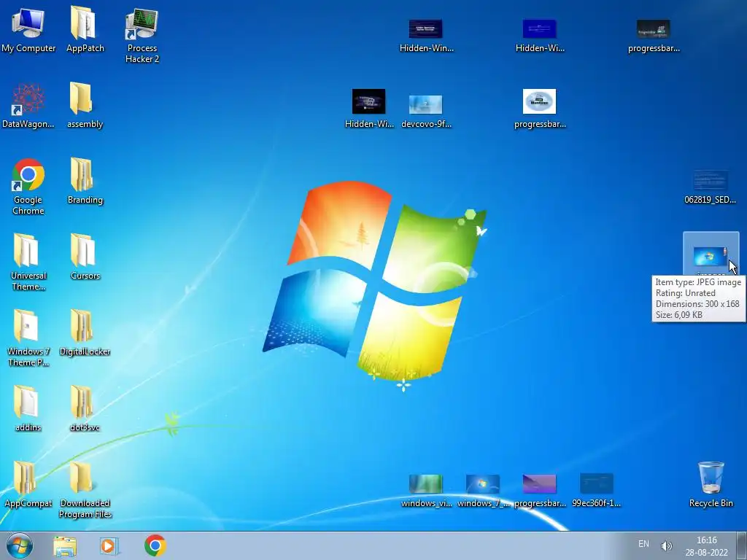Select the highlighted Windows 7 wallpaper image file
Image resolution: width=747 pixels, height=560 pixels.
(x=710, y=256)
